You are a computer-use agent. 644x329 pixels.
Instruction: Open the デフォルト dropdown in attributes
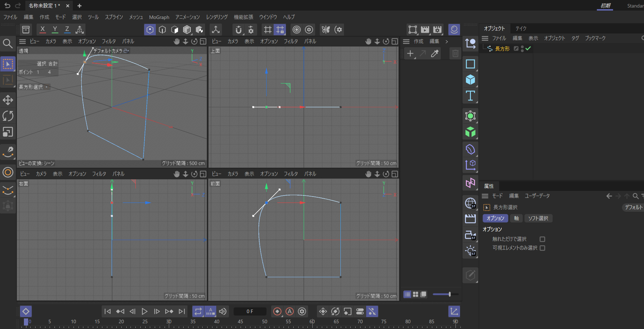pos(633,207)
